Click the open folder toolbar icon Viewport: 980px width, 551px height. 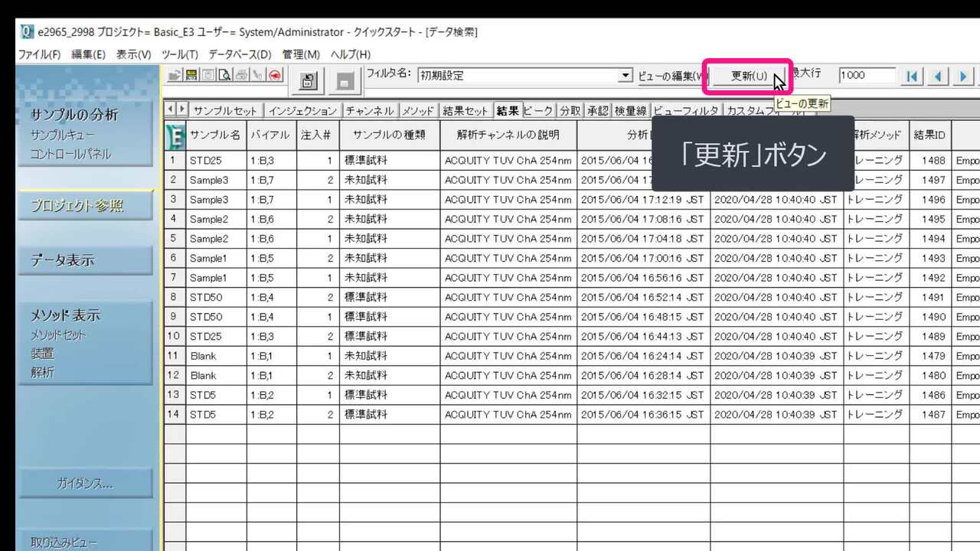[175, 75]
